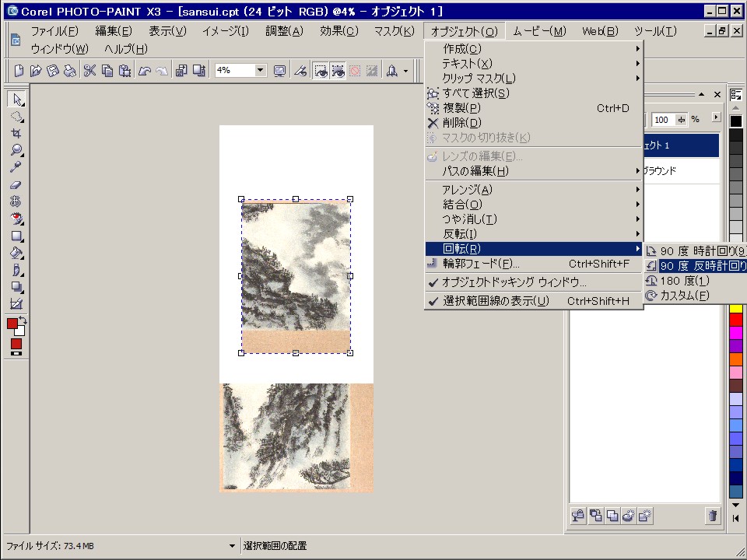Swap foreground and background colors arrow
The height and width of the screenshot is (560, 747).
pyautogui.click(x=23, y=320)
